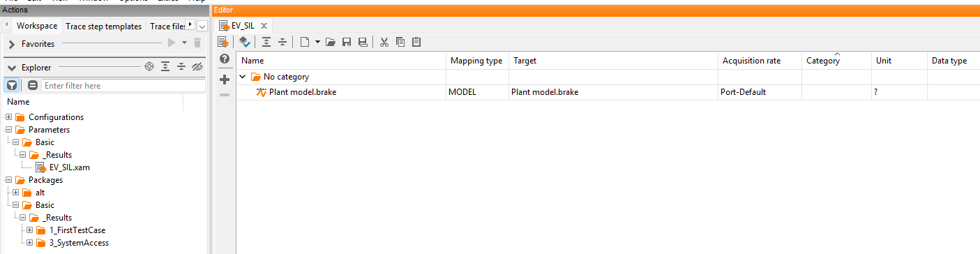Click the Open folder icon in the editor toolbar
The width and height of the screenshot is (980, 254).
click(x=331, y=42)
